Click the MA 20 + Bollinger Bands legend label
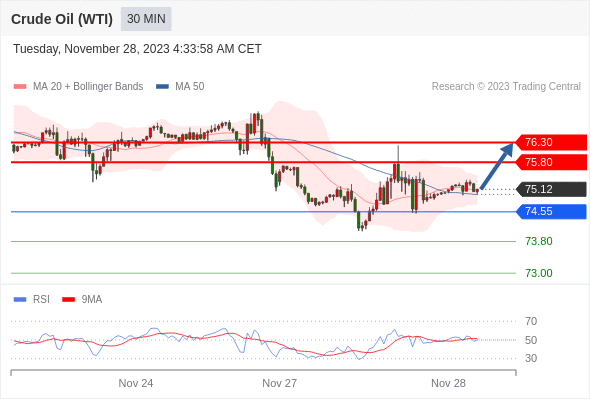The image size is (590, 400). (88, 87)
